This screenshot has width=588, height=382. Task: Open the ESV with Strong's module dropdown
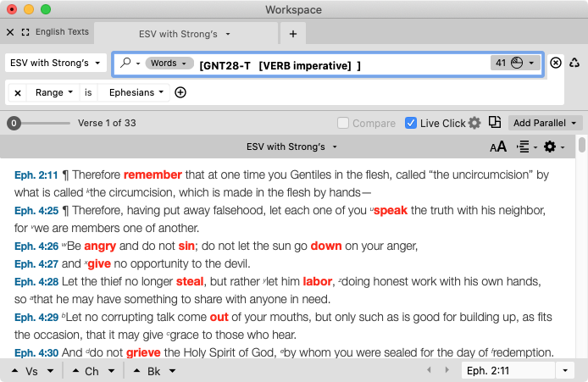(x=55, y=64)
